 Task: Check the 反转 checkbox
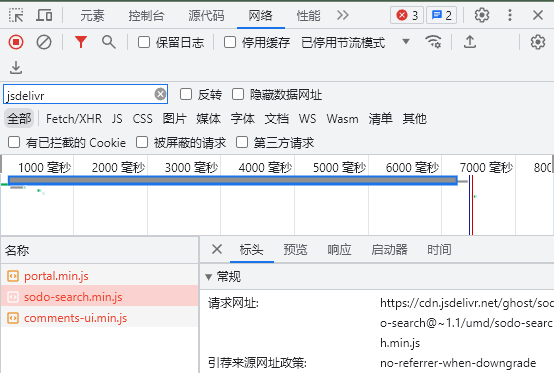186,94
